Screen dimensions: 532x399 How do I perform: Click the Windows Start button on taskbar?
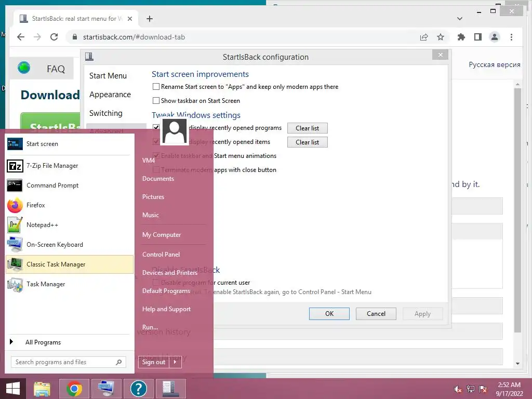click(13, 389)
